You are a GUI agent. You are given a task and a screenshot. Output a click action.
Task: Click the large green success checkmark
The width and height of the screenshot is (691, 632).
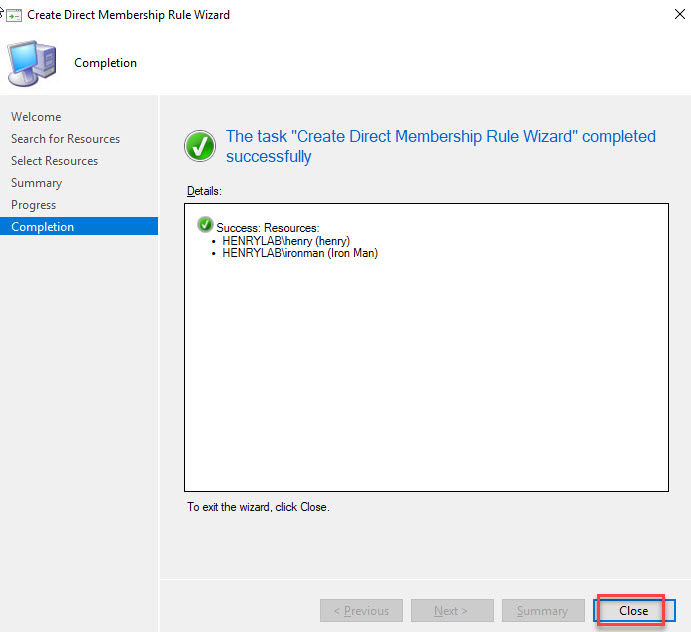tap(201, 146)
